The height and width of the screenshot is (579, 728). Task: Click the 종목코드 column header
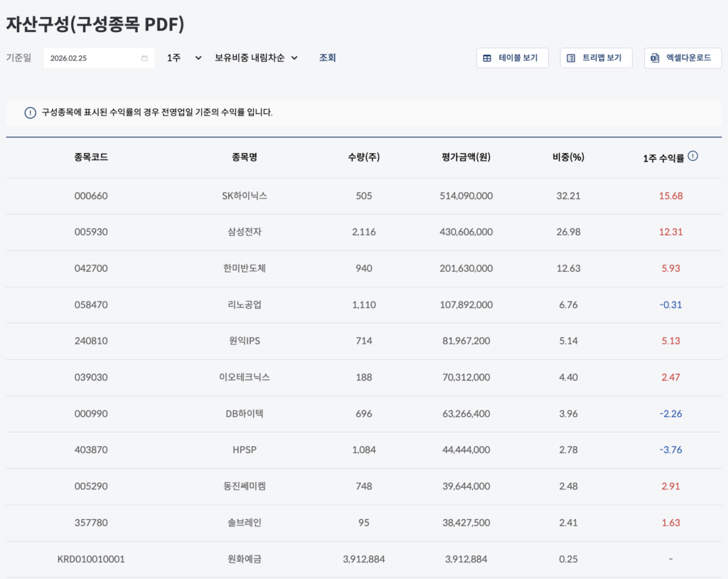91,157
